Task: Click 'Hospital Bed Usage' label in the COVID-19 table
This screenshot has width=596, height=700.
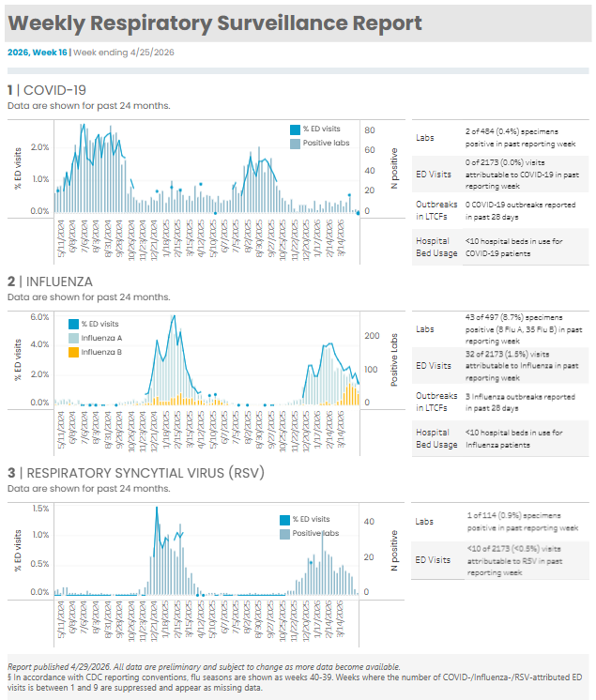Action: 436,247
